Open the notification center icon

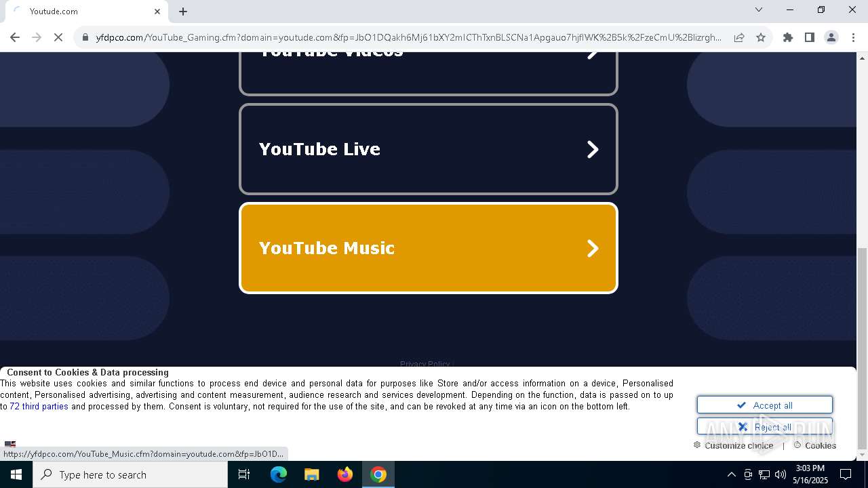pos(846,474)
